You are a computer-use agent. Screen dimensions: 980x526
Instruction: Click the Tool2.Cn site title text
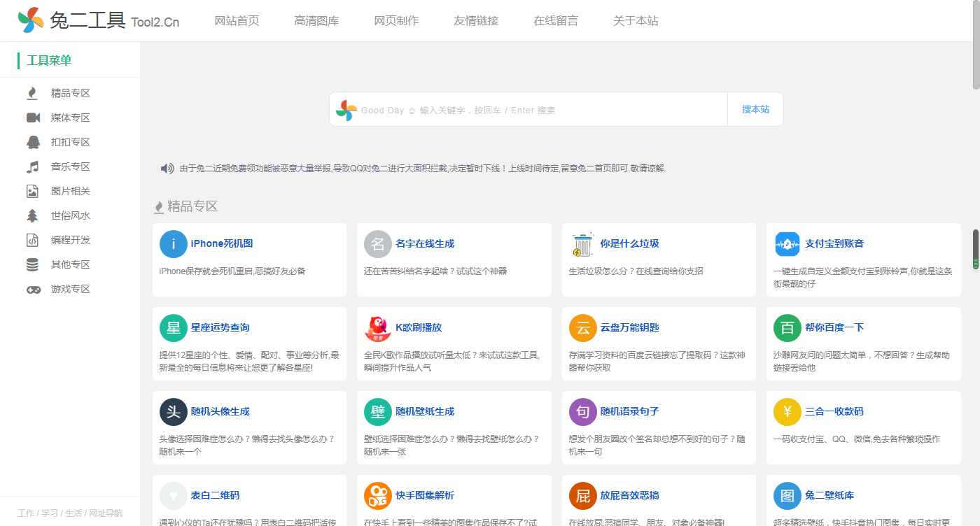(x=155, y=22)
